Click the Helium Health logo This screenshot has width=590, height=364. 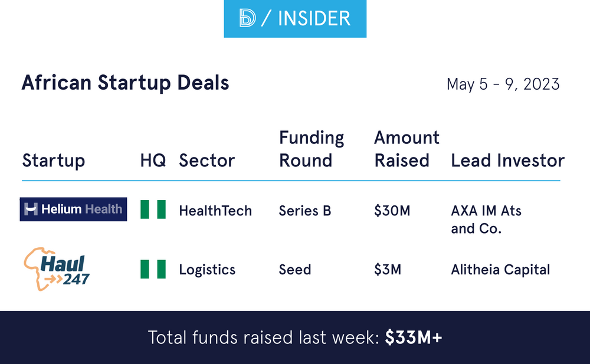(73, 209)
